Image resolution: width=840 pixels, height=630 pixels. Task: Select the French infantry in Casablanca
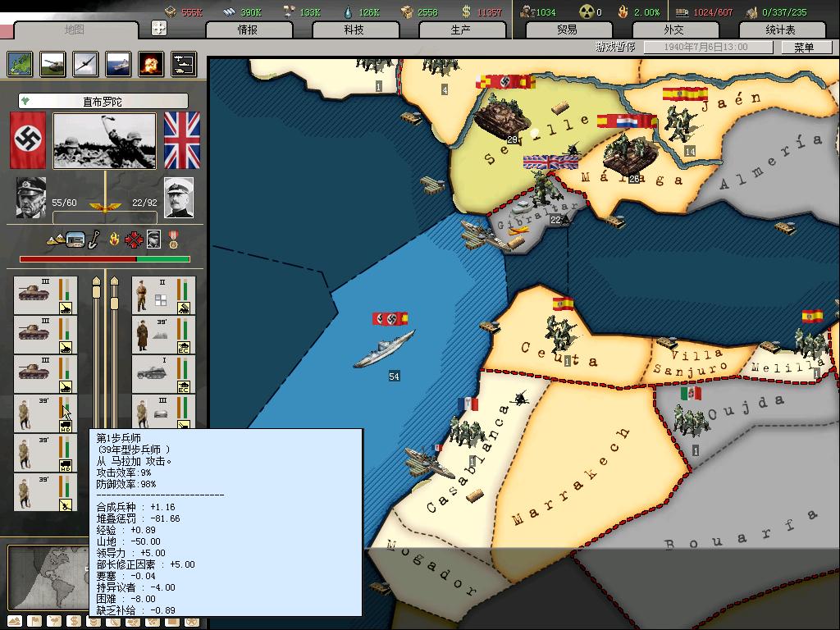[x=467, y=432]
